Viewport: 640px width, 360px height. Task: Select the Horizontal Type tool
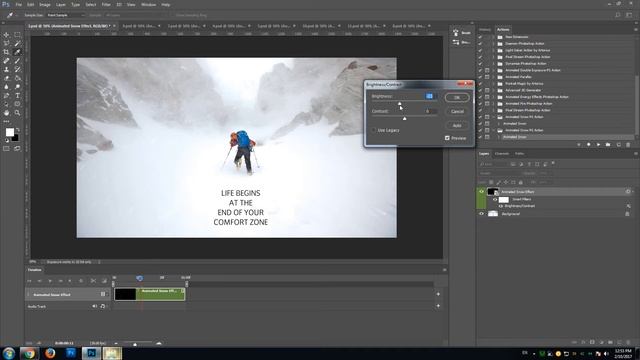point(17,96)
